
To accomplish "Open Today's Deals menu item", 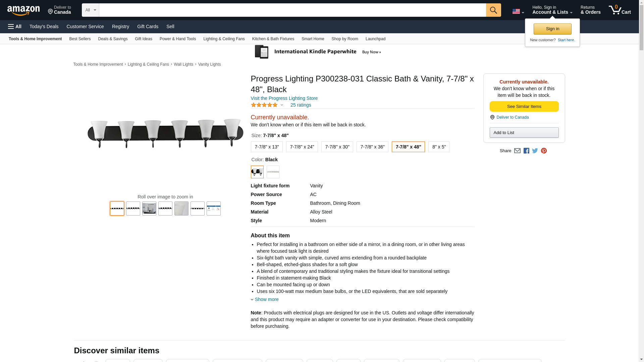I will tap(44, 26).
